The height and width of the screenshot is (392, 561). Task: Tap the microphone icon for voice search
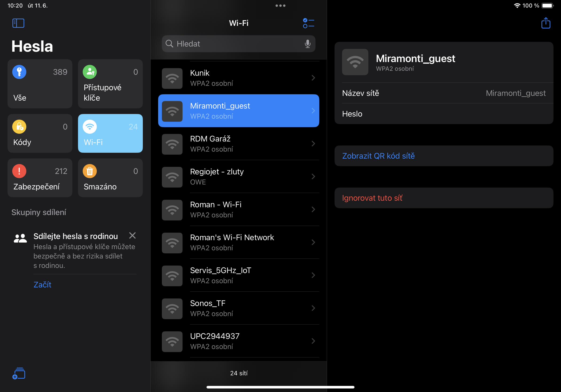tap(308, 44)
